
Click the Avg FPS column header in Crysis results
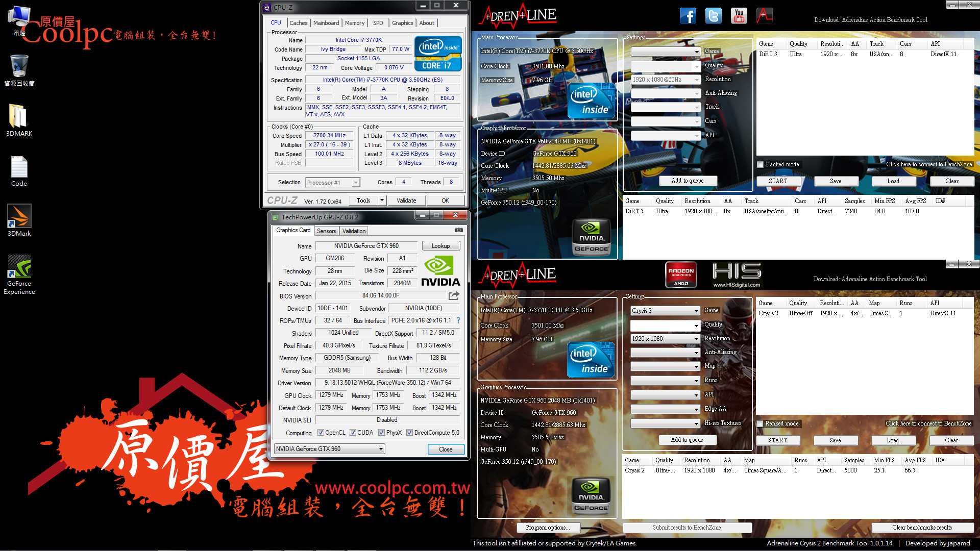coord(915,460)
